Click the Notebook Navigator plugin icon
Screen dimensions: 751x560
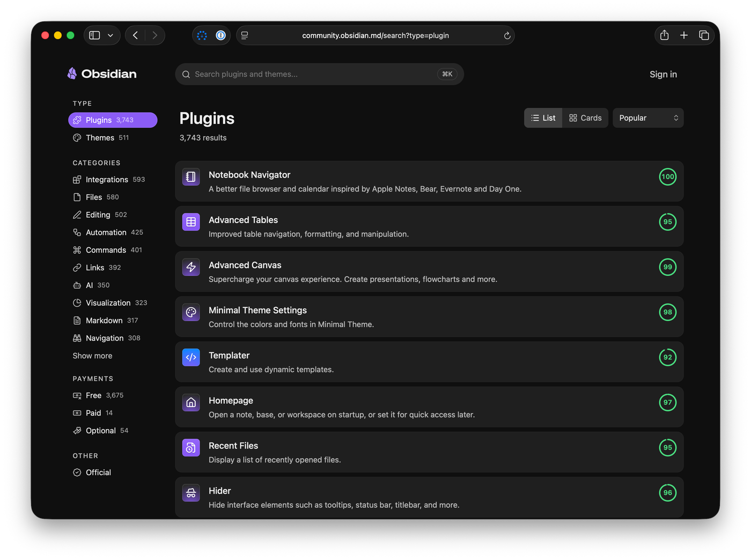click(191, 177)
